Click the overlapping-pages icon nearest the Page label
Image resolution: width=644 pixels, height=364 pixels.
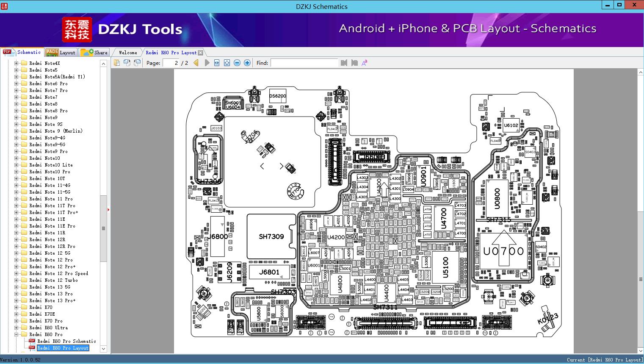[137, 63]
